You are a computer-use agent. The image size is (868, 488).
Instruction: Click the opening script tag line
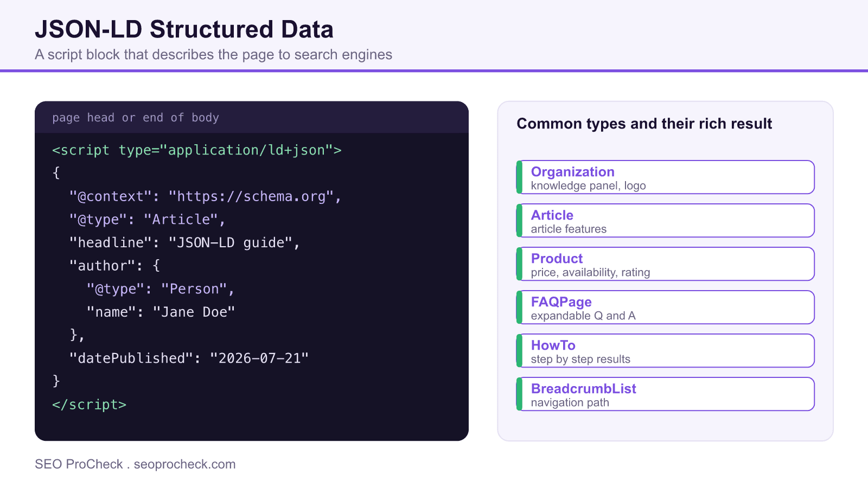(x=197, y=150)
